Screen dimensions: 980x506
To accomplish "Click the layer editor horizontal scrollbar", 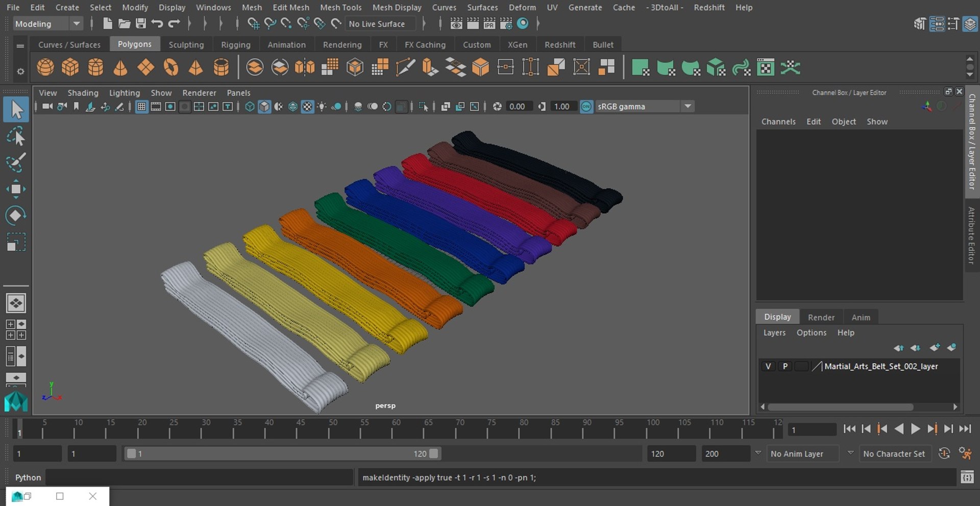I will pos(840,407).
